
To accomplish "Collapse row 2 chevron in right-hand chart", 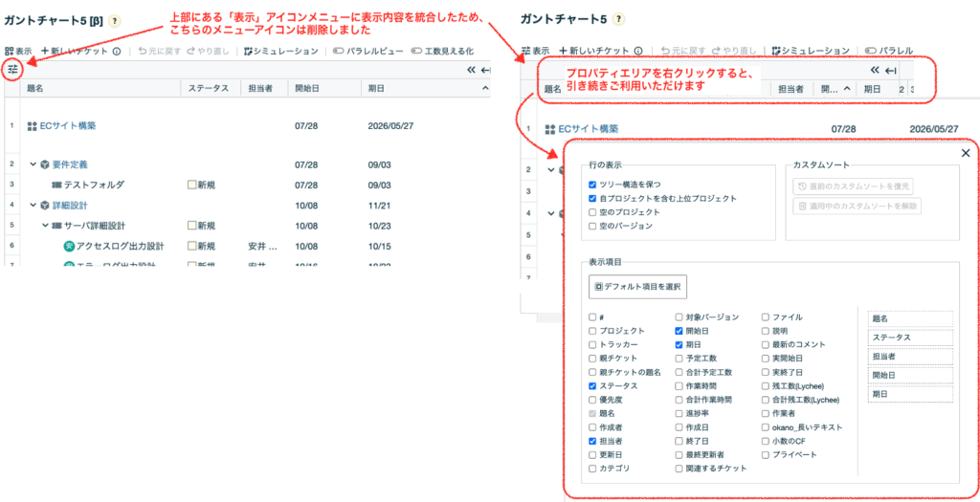I will (x=550, y=169).
